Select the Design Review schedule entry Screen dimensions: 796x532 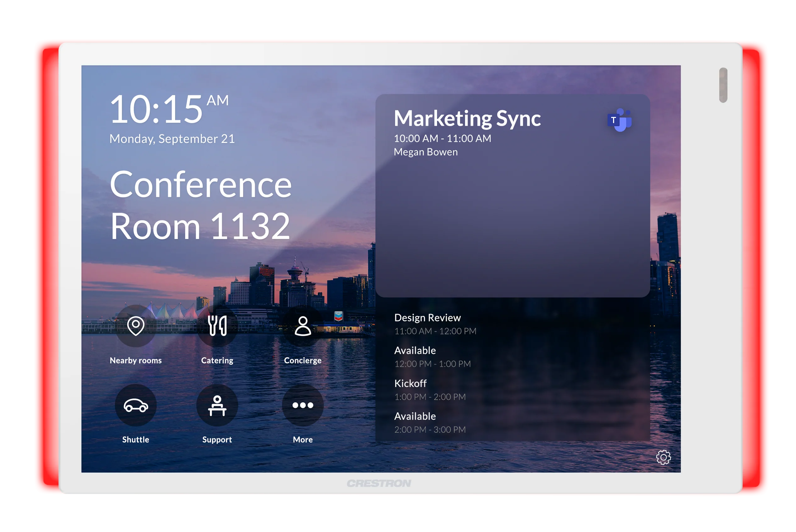tap(512, 324)
